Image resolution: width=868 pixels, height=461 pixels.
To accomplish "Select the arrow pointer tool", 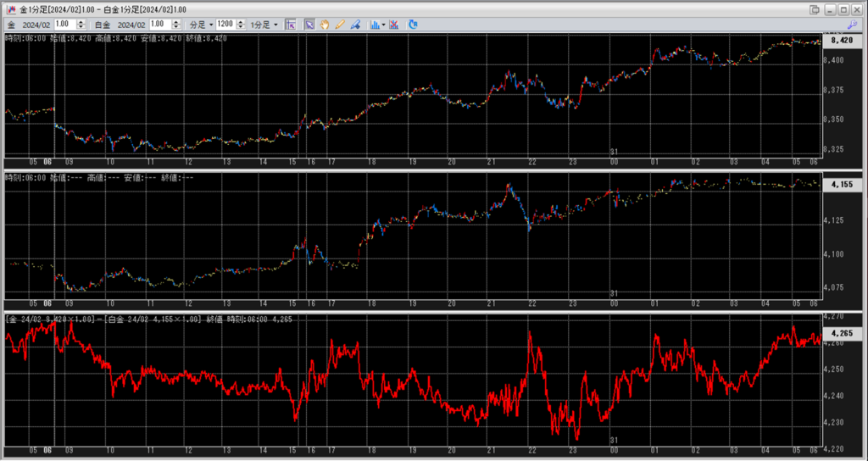I will click(x=309, y=25).
